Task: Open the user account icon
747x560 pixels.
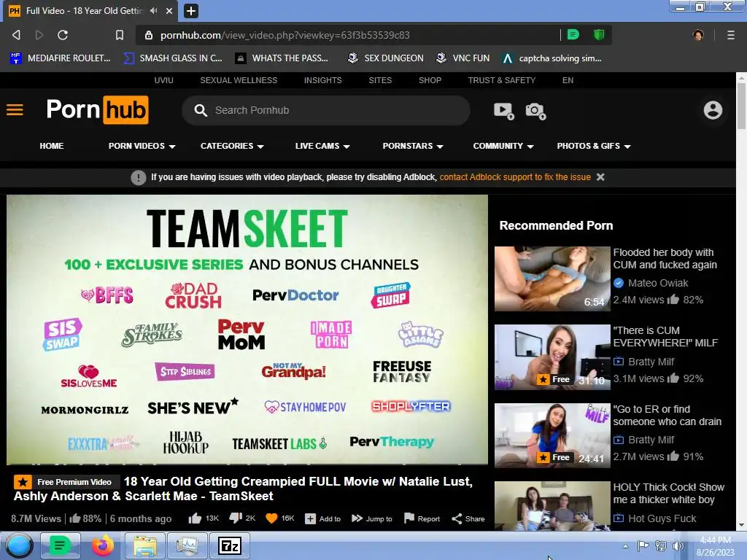Action: tap(713, 110)
